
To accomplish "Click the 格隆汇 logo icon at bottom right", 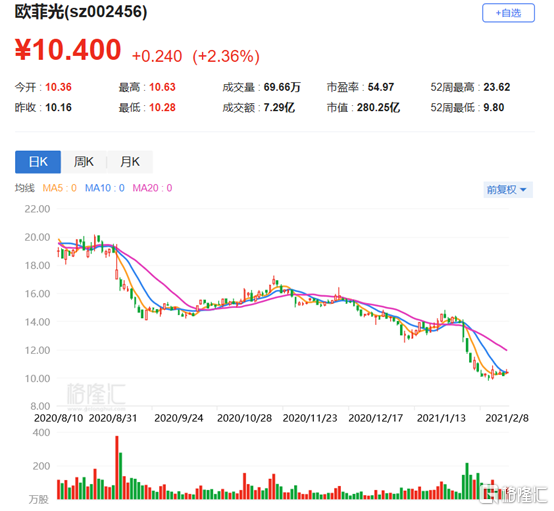I will [489, 494].
